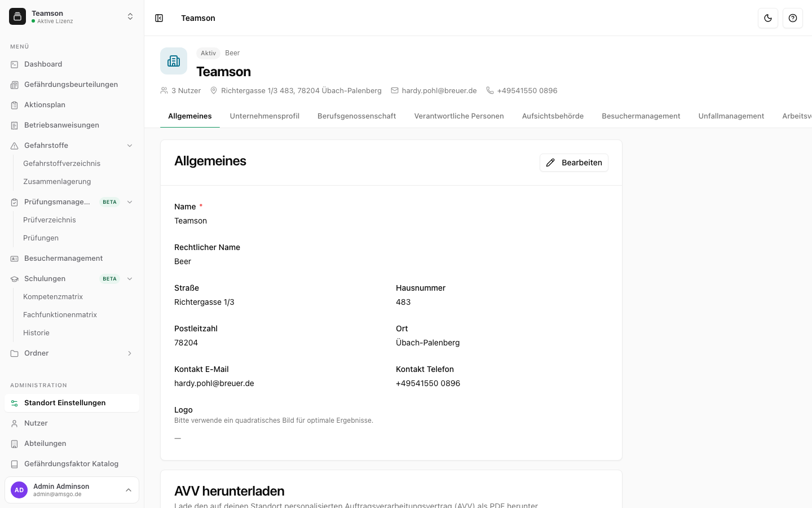The height and width of the screenshot is (508, 812).
Task: Click the Besuchermanagement ID card icon
Action: point(15,259)
